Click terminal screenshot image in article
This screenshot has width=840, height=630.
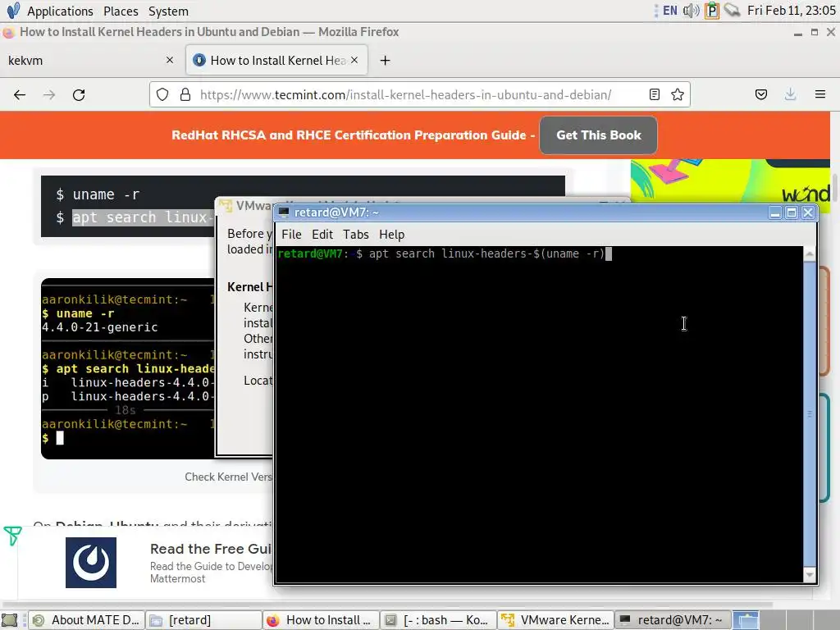(x=128, y=368)
